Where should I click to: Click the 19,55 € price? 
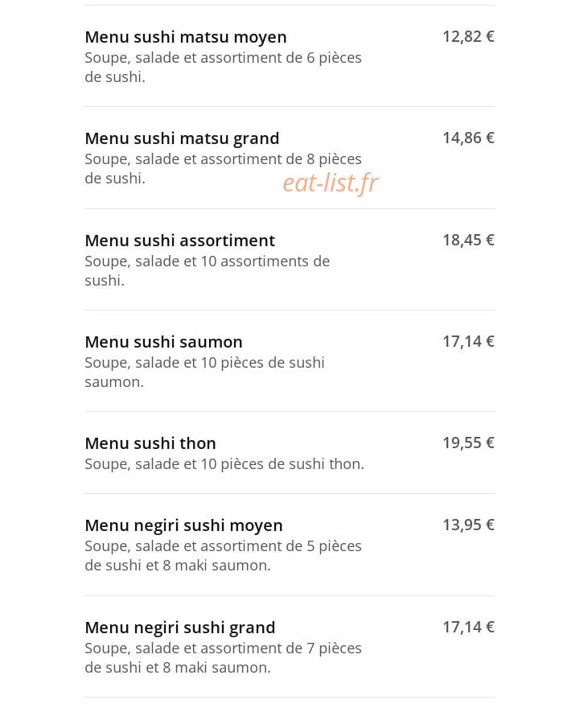(468, 443)
